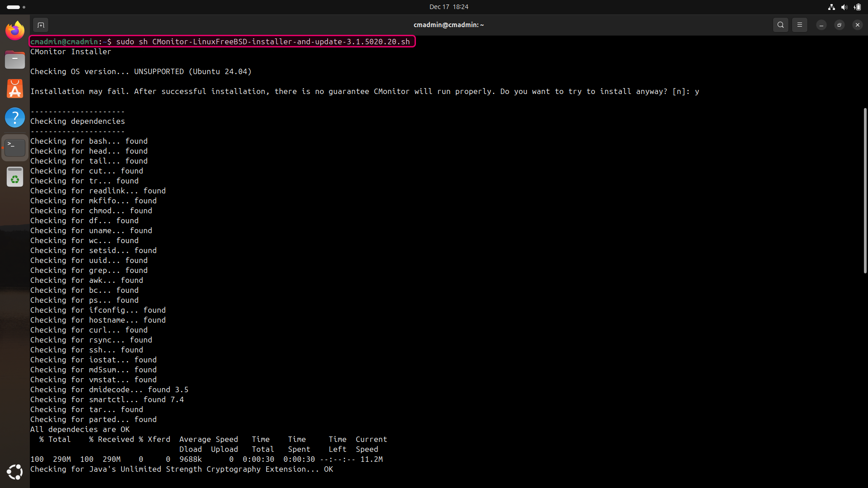Open the Help icon in dock

[x=15, y=117]
